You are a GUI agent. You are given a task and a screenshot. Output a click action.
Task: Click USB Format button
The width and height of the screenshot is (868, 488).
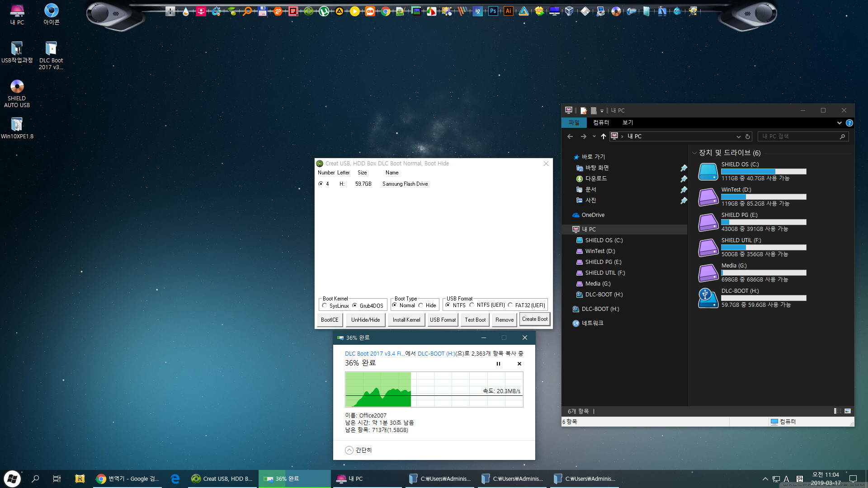(x=443, y=320)
